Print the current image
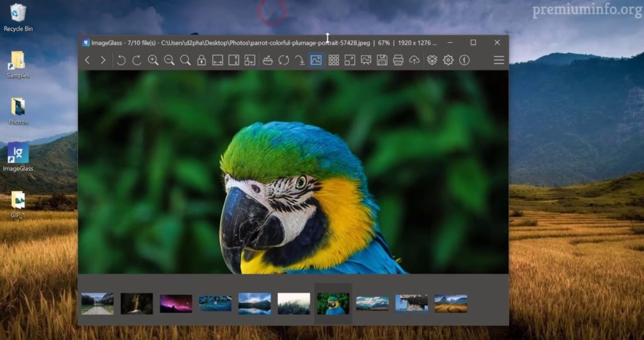The height and width of the screenshot is (340, 644). tap(398, 60)
